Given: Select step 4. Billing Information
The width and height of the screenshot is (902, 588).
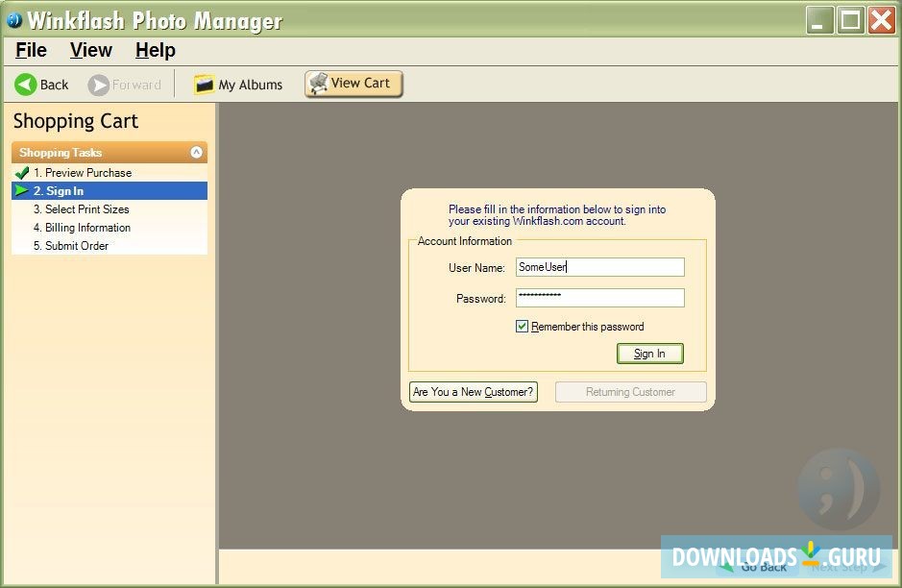Looking at the screenshot, I should pos(110,228).
